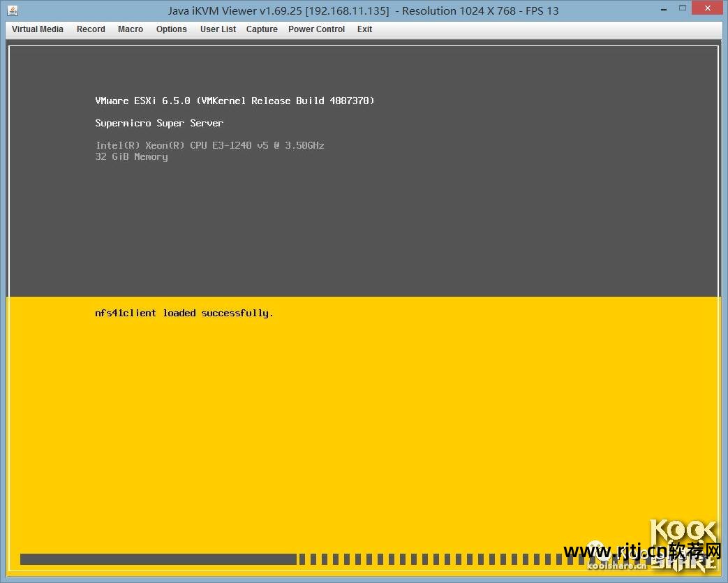Minimize the iKVM Viewer window
728x583 pixels.
(x=664, y=9)
